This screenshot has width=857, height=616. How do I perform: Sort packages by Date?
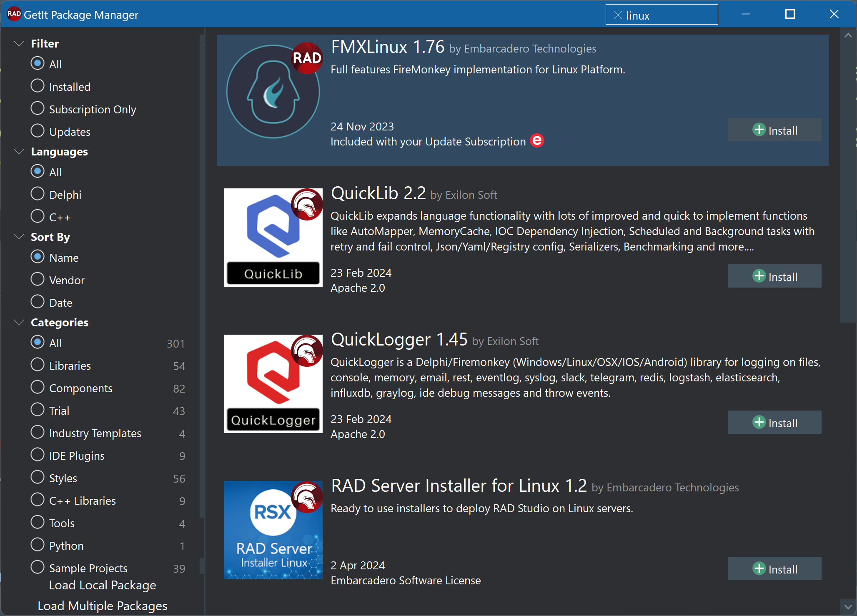point(38,302)
